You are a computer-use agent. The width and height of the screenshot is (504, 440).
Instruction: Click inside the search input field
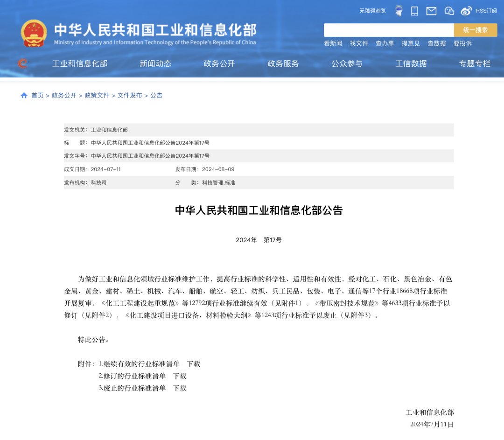[x=387, y=29]
